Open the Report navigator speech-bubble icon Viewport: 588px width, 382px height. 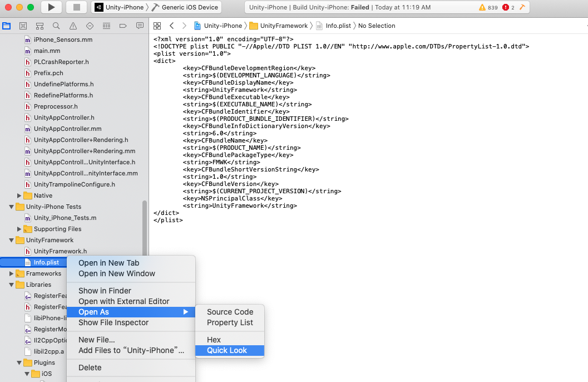click(140, 26)
